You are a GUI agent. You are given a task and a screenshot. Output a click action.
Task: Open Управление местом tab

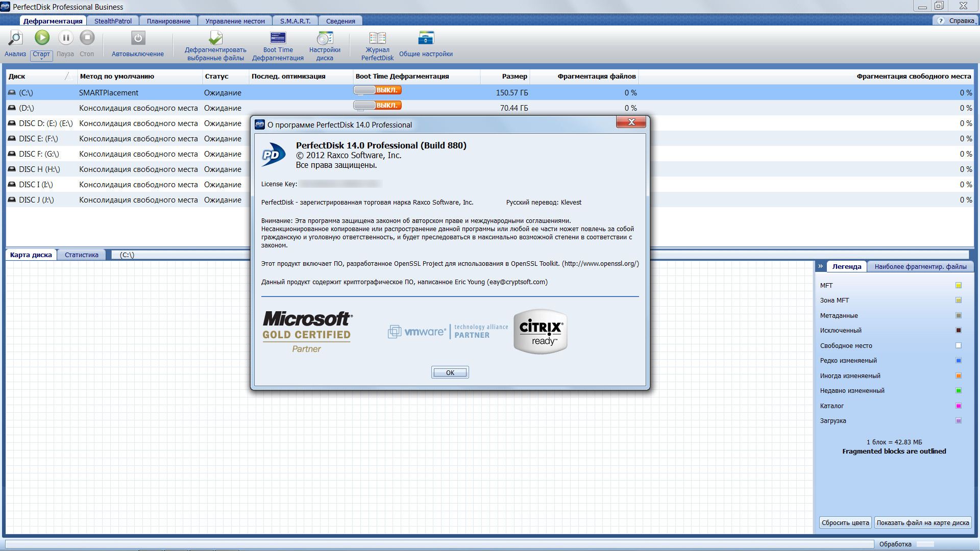[235, 21]
